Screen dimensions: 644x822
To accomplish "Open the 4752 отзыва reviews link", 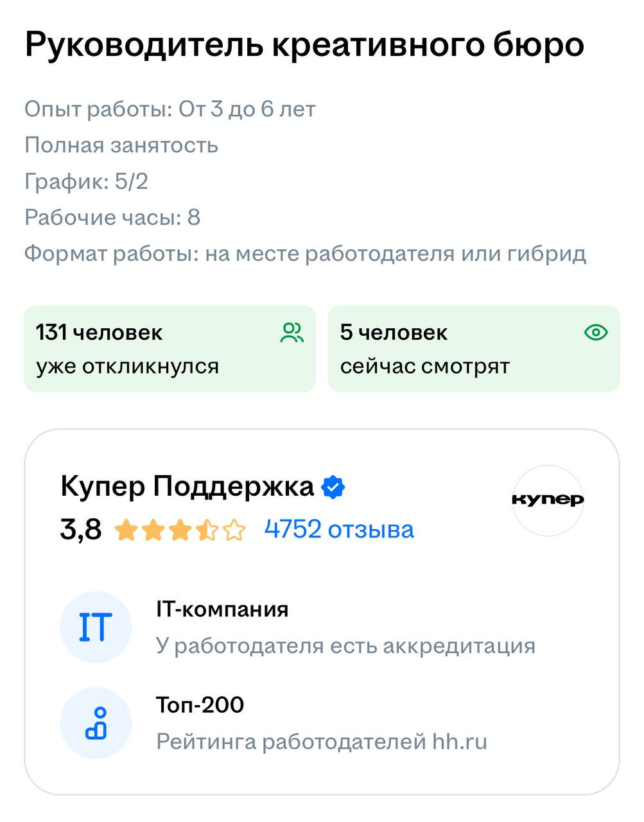I will [x=339, y=529].
